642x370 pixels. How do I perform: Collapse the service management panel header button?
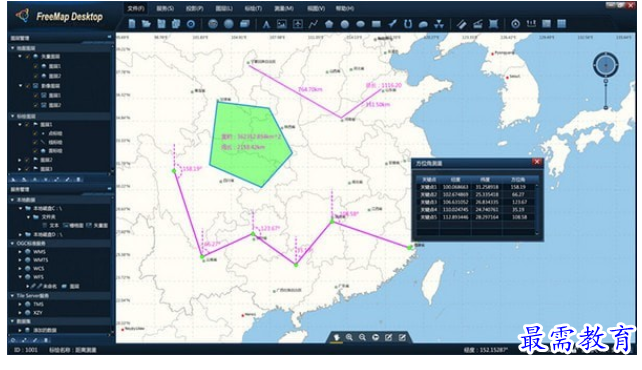click(x=109, y=189)
